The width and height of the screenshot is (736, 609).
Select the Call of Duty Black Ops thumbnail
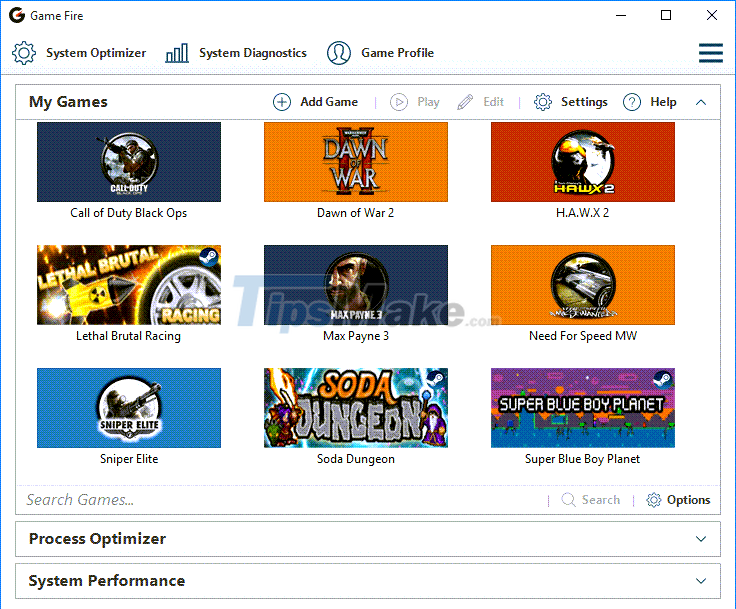coord(129,162)
